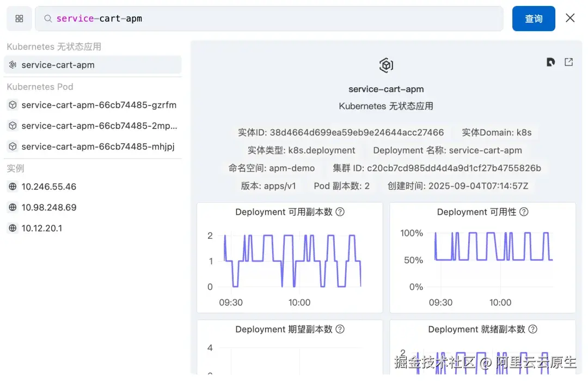588x381 pixels.
Task: Click the grid category icon beside the search bar
Action: click(19, 18)
